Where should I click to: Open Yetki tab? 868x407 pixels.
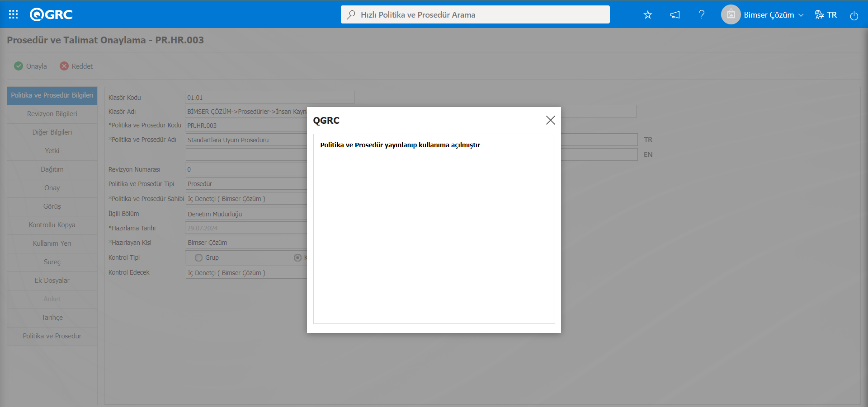tap(52, 151)
